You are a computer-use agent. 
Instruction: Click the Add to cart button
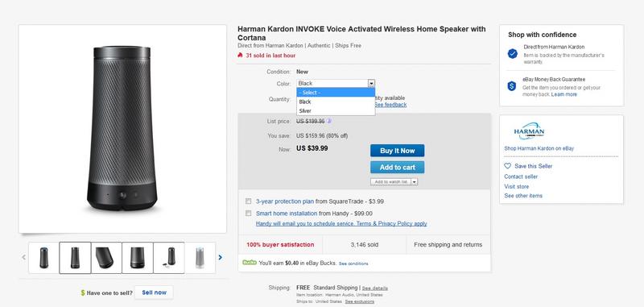coord(397,168)
